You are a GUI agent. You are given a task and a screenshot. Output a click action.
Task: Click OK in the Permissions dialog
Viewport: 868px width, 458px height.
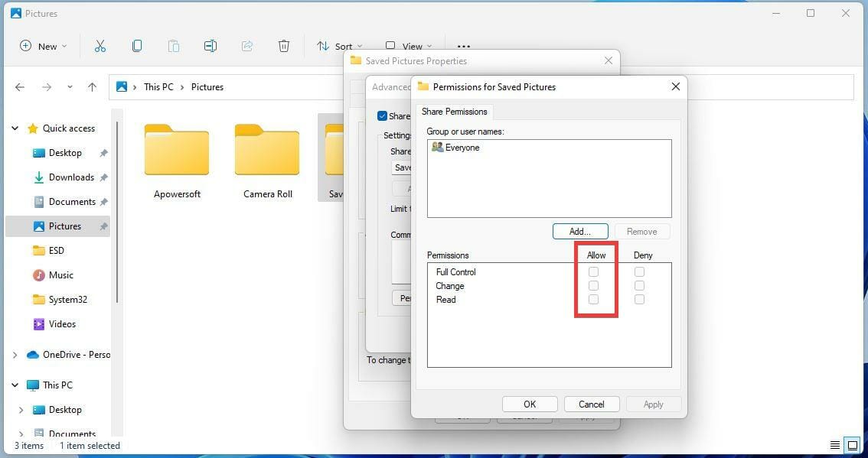[x=530, y=404]
